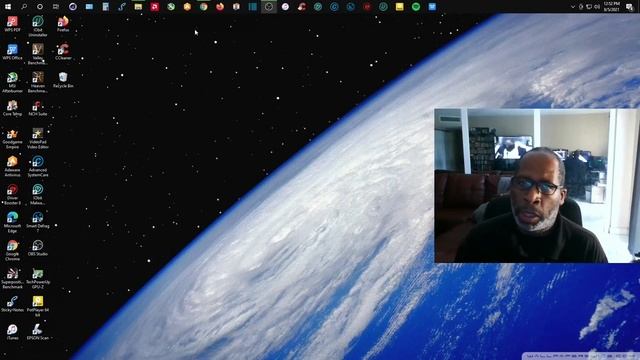The height and width of the screenshot is (360, 640).
Task: Select the NCH Suite desktop icon
Action: point(38,108)
